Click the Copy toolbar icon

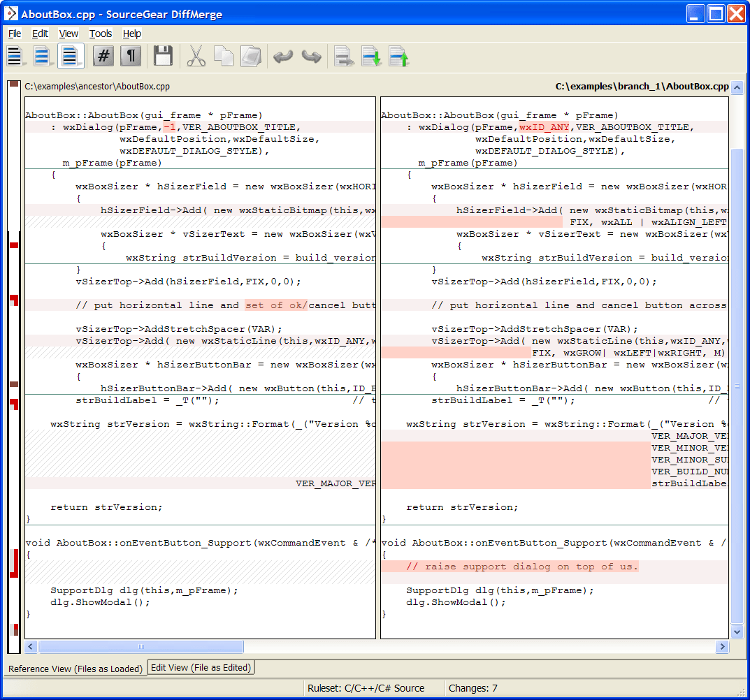(224, 56)
